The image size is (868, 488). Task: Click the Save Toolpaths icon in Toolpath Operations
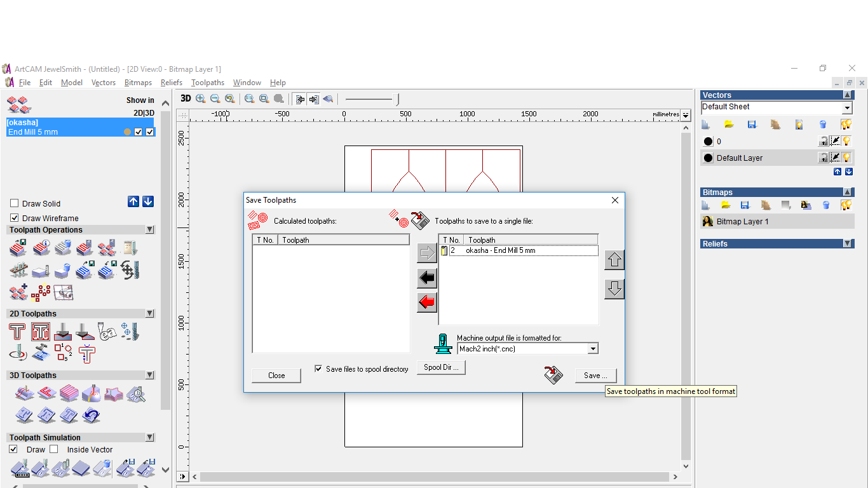18,248
